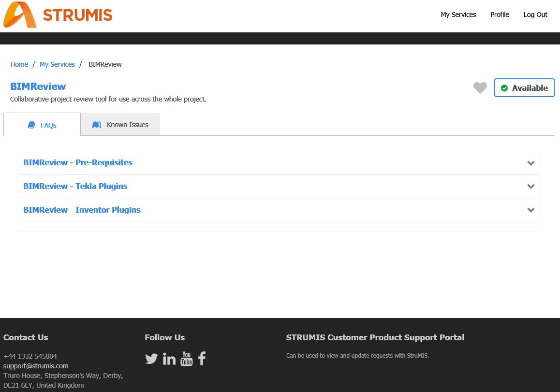560x392 pixels.
Task: Click the Available status button
Action: [524, 88]
